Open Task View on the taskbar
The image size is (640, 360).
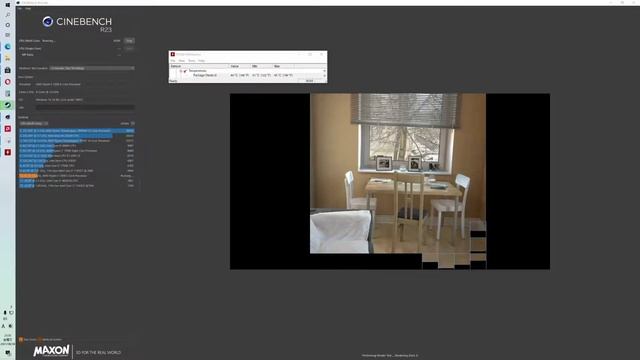pyautogui.click(x=8, y=36)
